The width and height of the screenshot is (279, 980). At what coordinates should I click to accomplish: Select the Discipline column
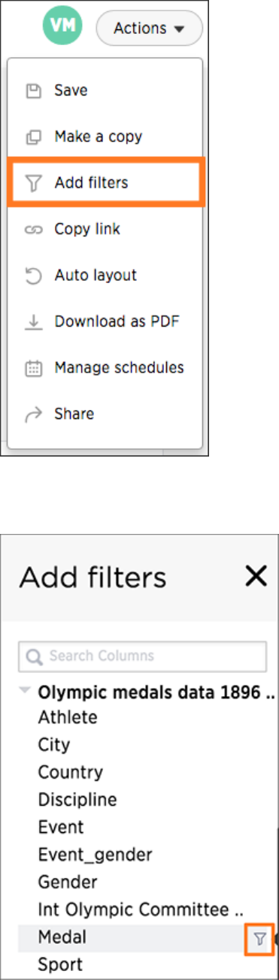pyautogui.click(x=77, y=799)
